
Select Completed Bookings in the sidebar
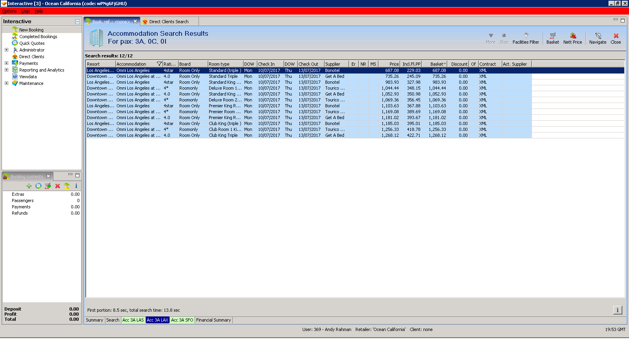(x=38, y=37)
